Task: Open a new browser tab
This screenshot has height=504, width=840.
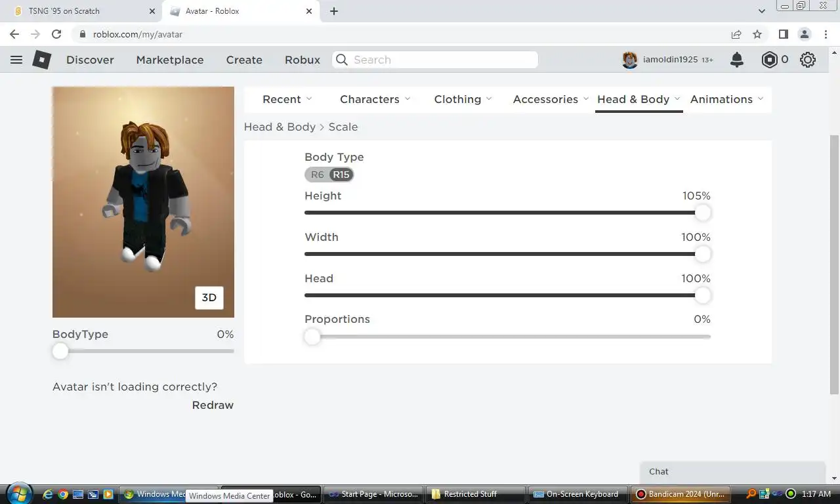Action: tap(334, 11)
